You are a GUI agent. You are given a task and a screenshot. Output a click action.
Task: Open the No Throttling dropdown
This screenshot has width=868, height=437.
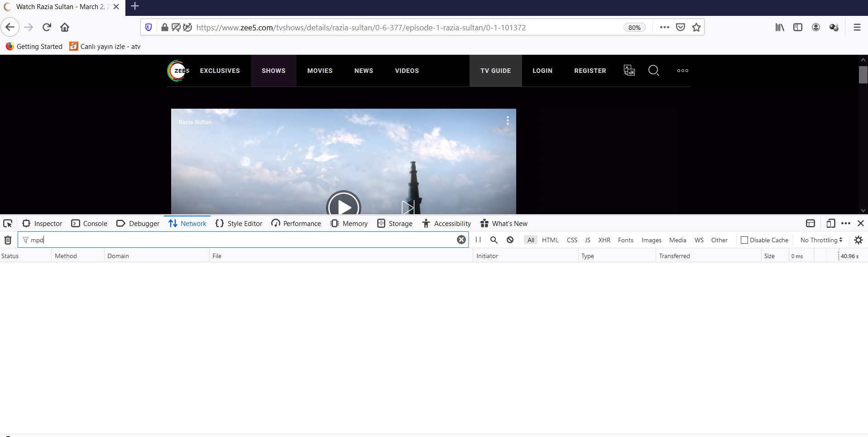[821, 240]
